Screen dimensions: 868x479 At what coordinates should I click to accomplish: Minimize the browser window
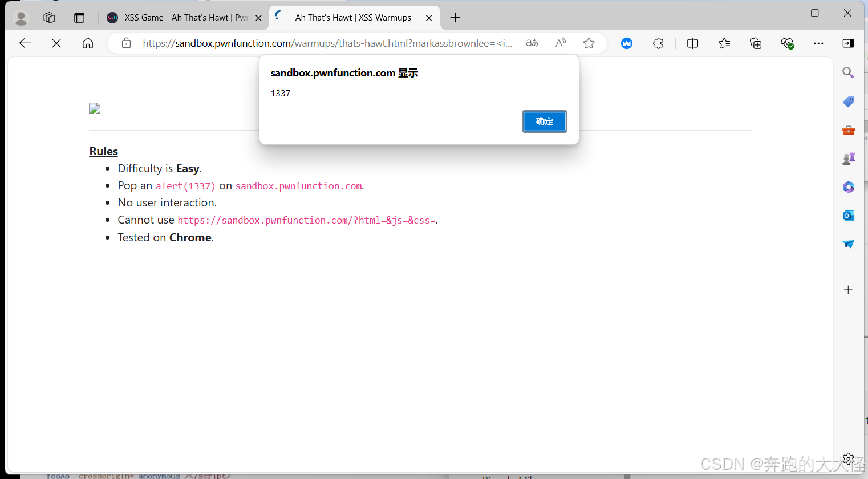click(782, 13)
